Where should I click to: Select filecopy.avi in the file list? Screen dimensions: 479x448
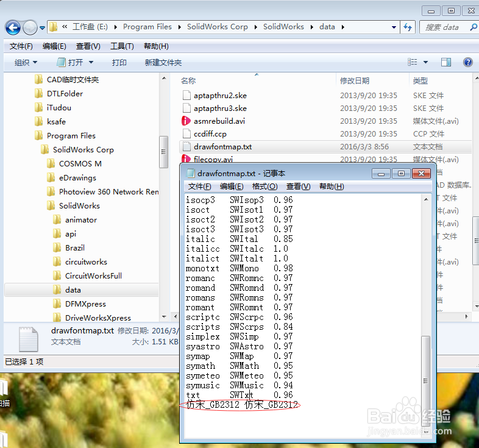[x=213, y=159]
